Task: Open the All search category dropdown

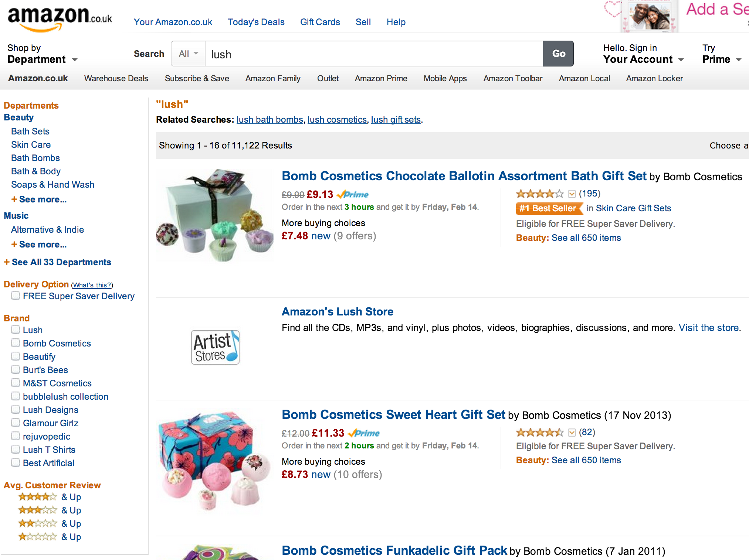Action: (189, 54)
